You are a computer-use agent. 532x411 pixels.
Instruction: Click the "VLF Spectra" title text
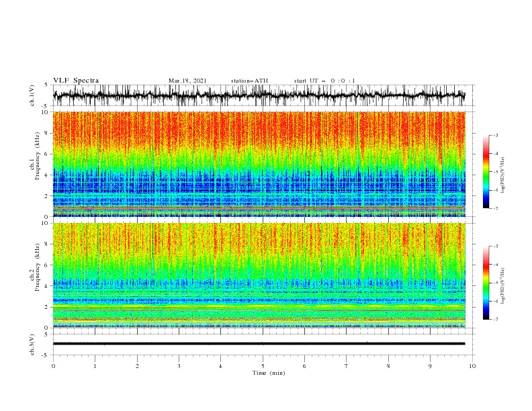click(x=76, y=81)
